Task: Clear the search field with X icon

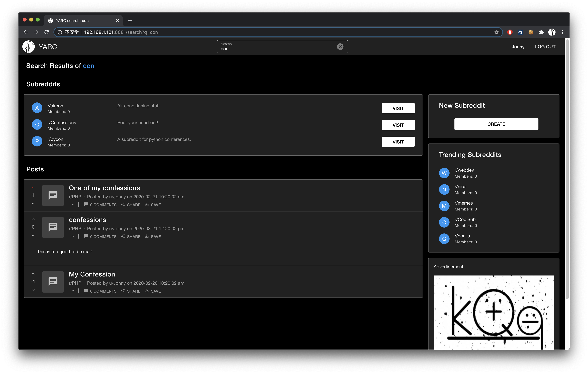Action: (x=340, y=47)
